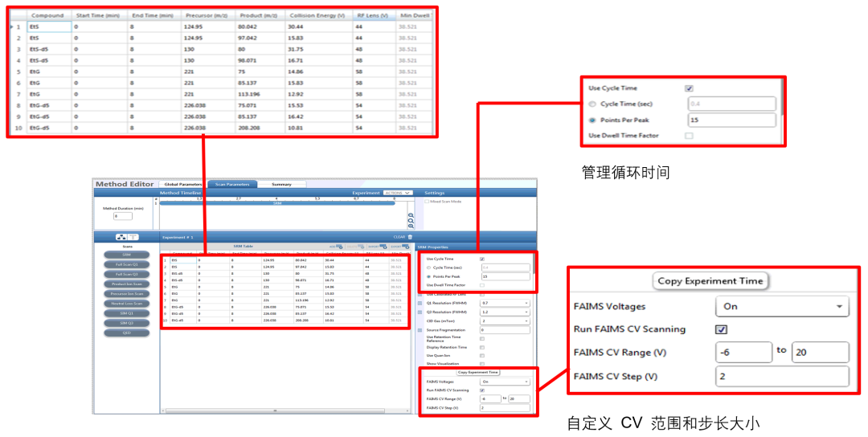
Task: Switch to Scan Parameters tab
Action: pos(232,184)
